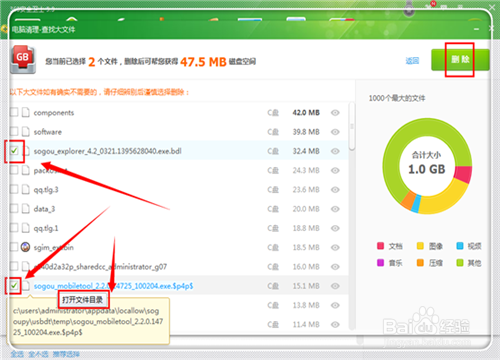Click the file icon next to qq.tlg.3

pos(26,190)
